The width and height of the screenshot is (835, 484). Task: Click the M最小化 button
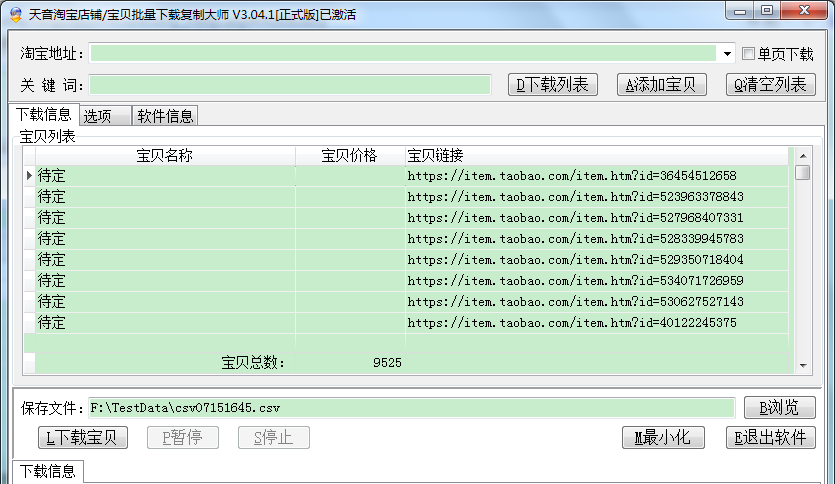[x=663, y=437]
